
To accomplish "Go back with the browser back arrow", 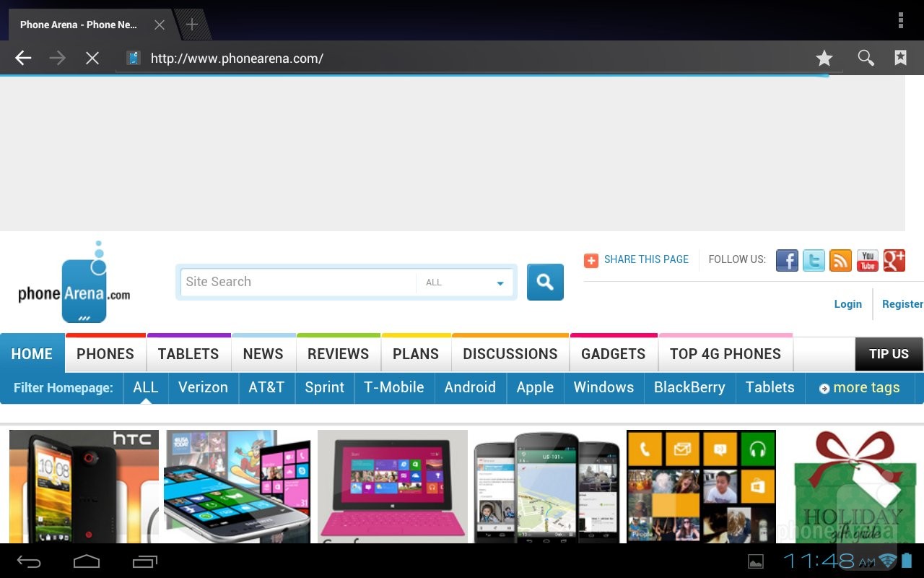I will click(23, 58).
